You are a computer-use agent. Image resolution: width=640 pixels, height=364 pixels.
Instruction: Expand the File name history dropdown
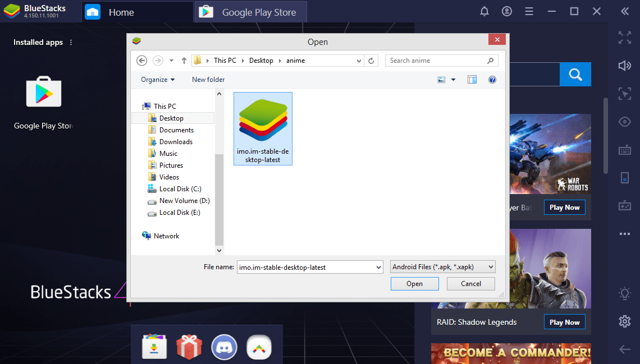tap(378, 268)
